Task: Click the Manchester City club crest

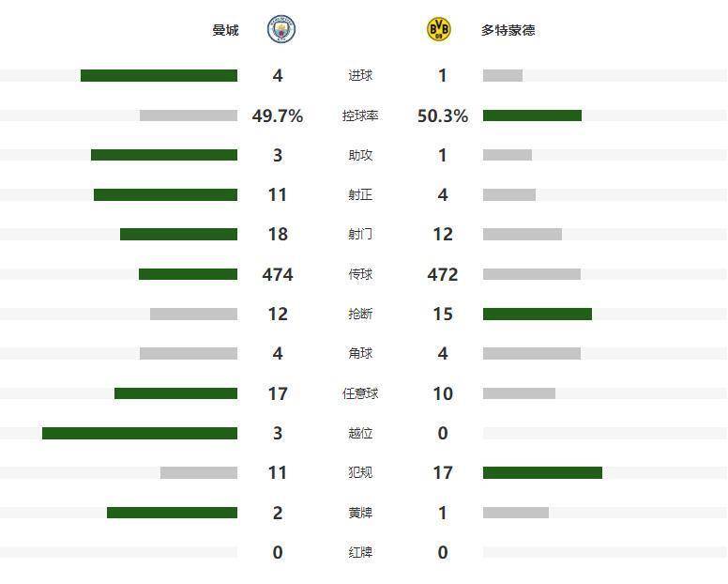Action: coord(280,30)
